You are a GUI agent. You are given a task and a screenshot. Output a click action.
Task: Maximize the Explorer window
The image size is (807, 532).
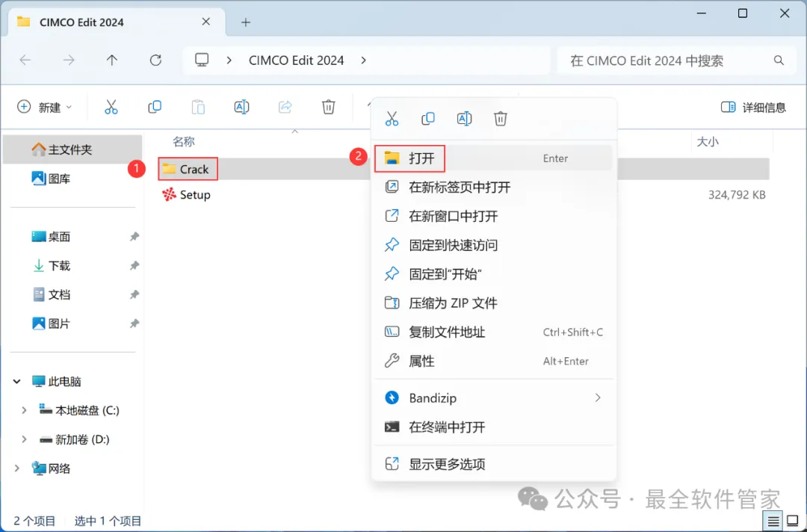click(743, 13)
